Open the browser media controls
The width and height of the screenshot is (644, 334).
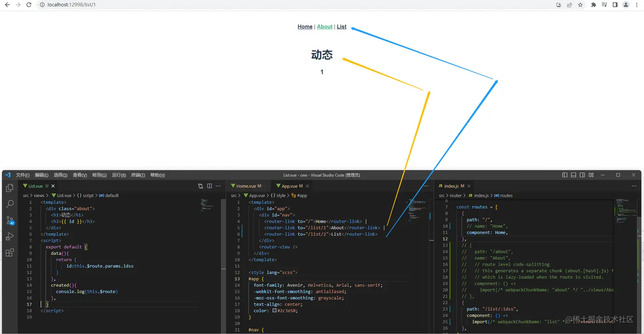(x=604, y=5)
